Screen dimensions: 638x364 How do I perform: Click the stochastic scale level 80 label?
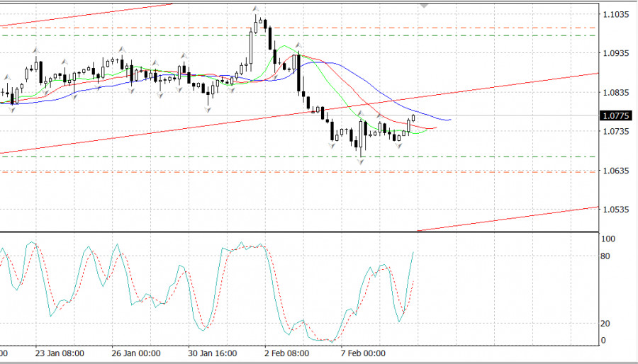606,256
